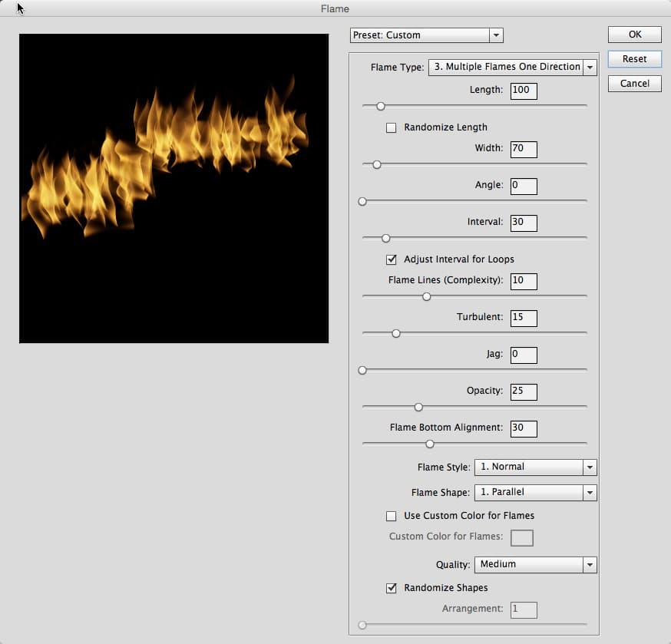Click the Opacity value field
The image size is (671, 644).
click(x=524, y=392)
